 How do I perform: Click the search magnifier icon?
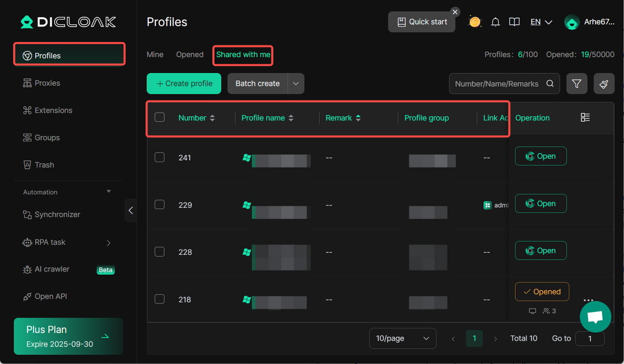point(550,83)
